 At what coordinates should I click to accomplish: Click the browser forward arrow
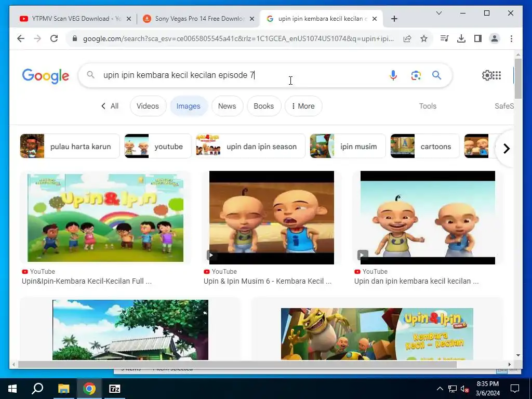(x=37, y=38)
